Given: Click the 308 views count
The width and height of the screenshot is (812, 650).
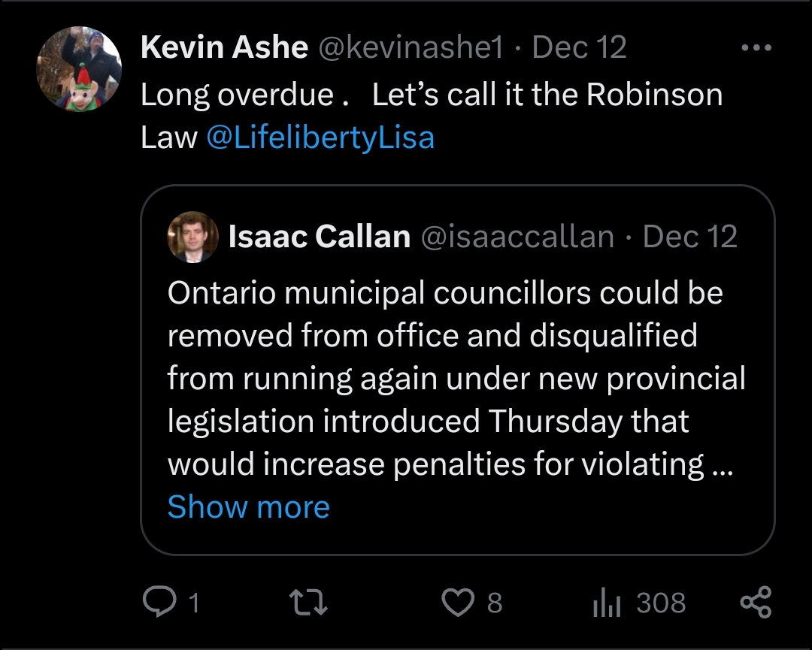Looking at the screenshot, I should pyautogui.click(x=661, y=603).
